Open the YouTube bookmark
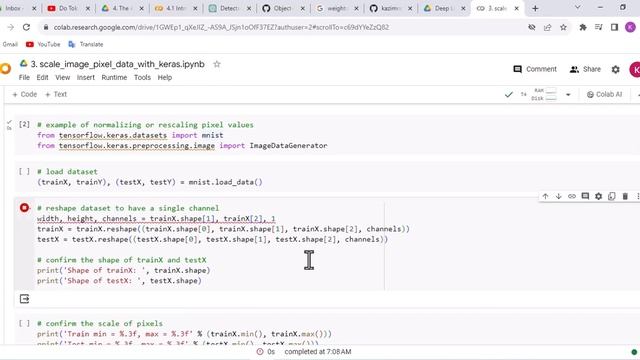This screenshot has width=640, height=360. (x=43, y=44)
